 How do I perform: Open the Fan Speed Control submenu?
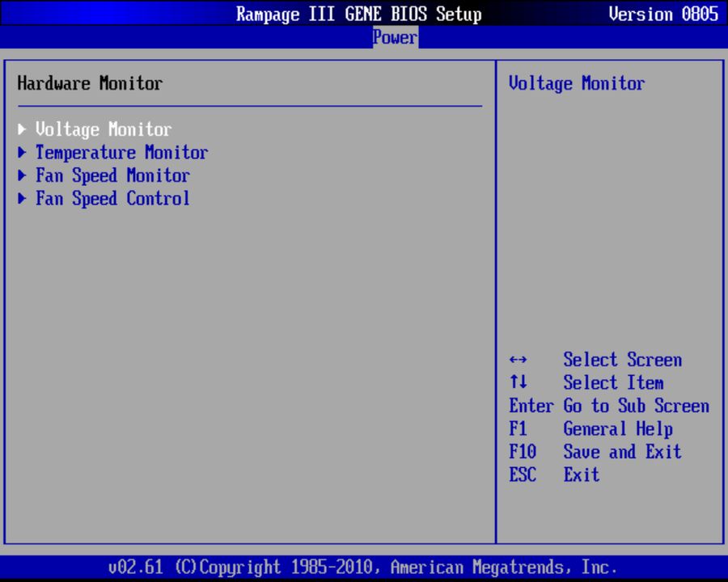pos(112,199)
